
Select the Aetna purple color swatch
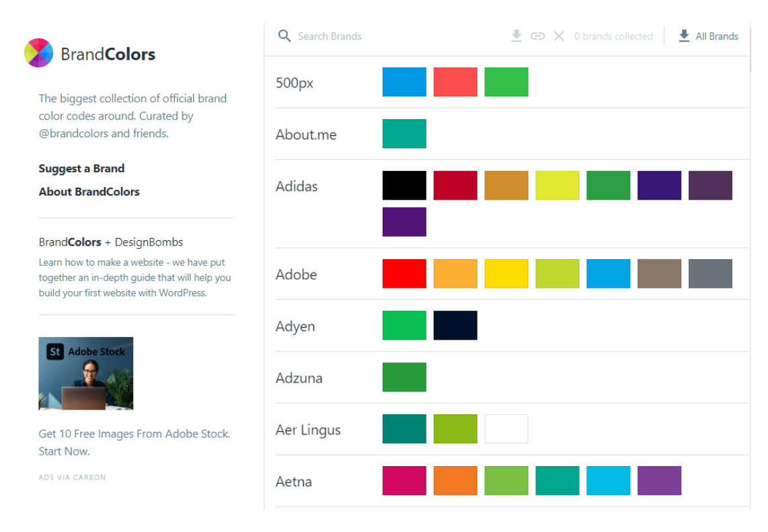click(x=659, y=481)
